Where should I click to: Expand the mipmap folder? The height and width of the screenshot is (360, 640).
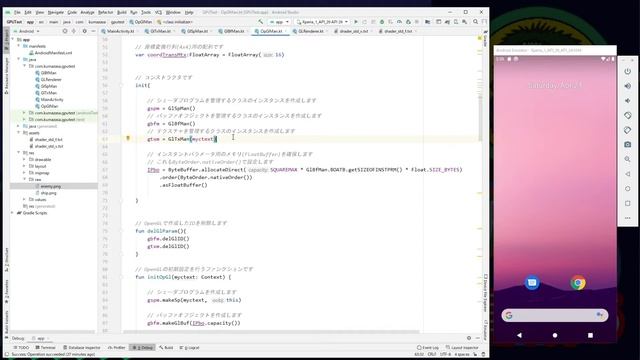pyautogui.click(x=24, y=173)
